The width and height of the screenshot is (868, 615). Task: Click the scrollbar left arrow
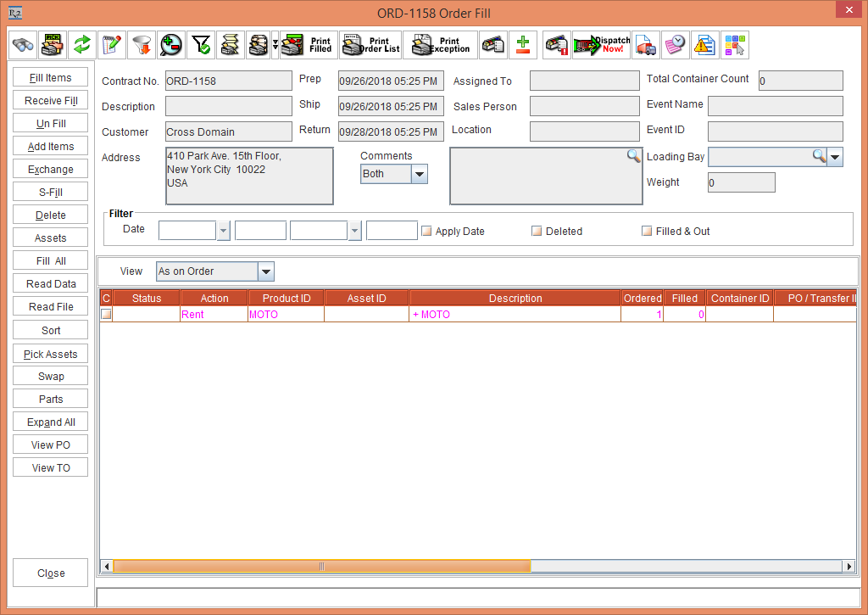[107, 567]
